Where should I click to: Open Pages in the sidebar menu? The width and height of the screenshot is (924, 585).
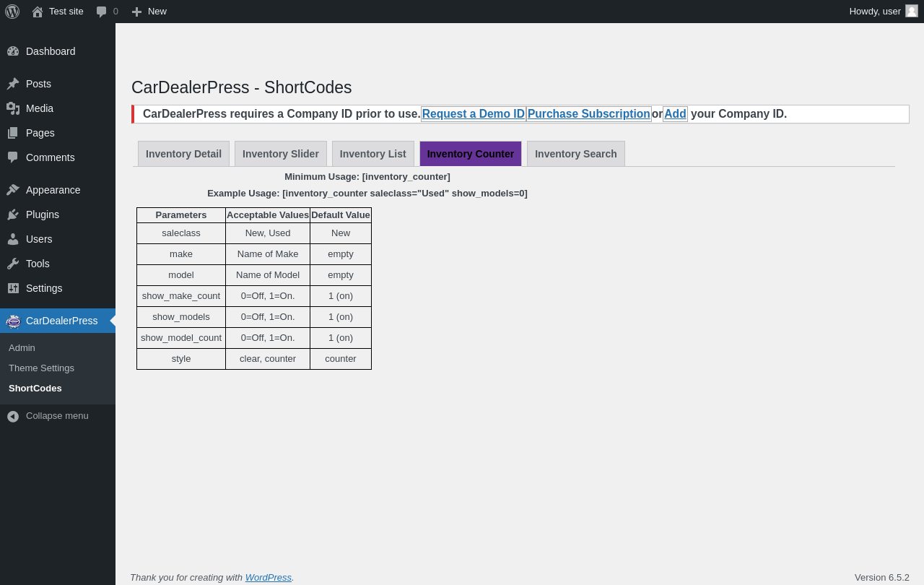pos(58,133)
